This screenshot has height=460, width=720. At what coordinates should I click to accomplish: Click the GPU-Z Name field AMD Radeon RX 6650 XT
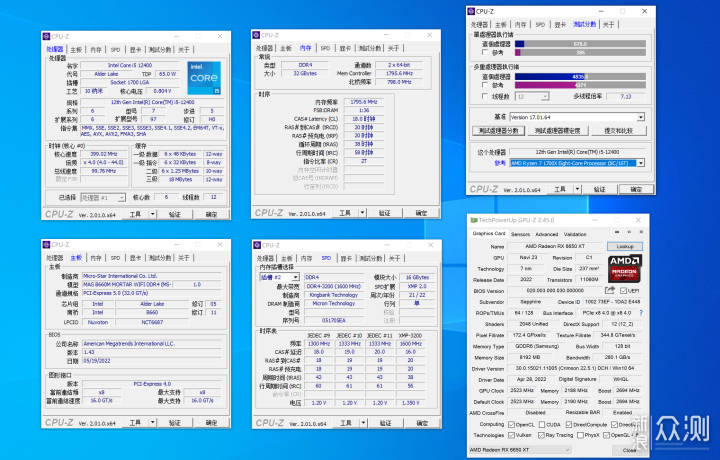tap(555, 246)
